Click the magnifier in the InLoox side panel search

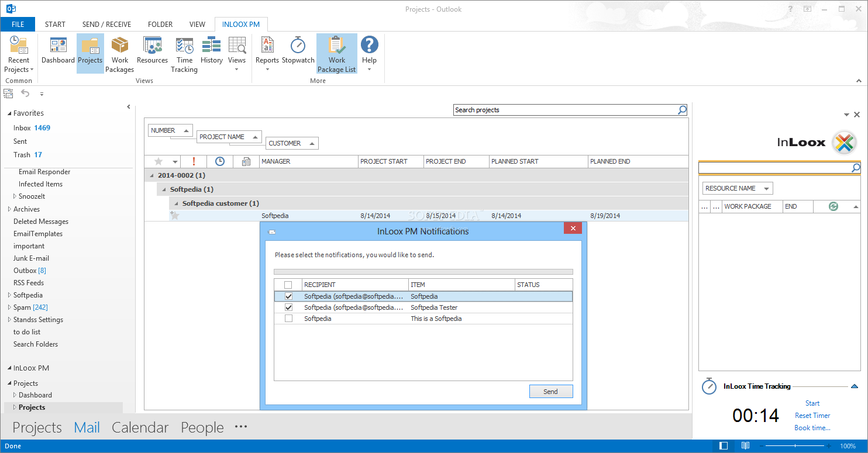(856, 168)
